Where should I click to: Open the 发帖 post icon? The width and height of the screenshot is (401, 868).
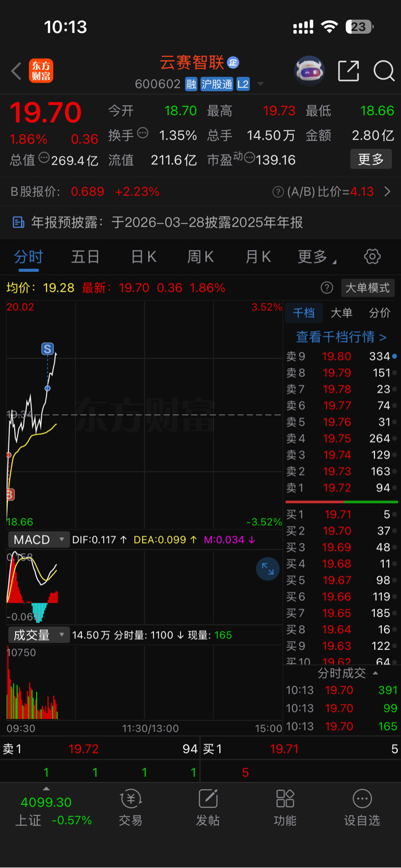pos(208,807)
